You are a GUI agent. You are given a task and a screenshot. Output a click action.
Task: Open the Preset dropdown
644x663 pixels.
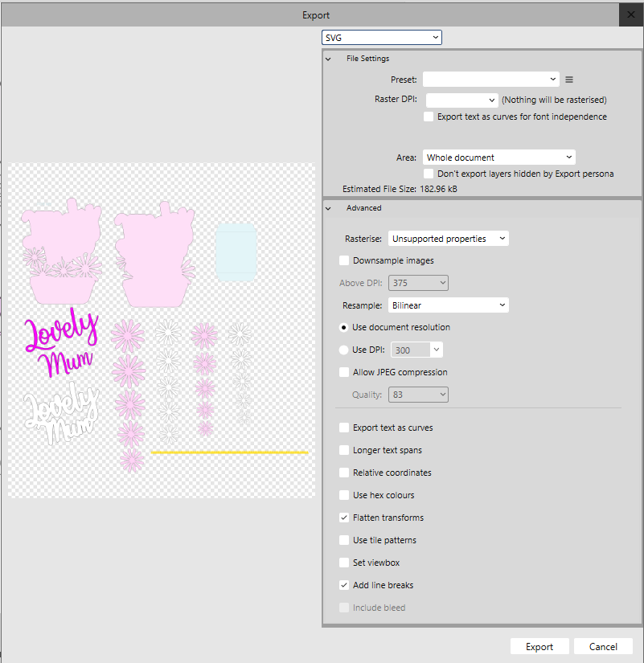(490, 79)
